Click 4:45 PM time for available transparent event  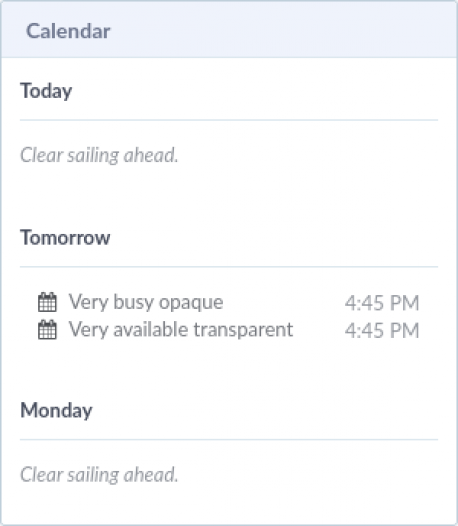point(382,330)
